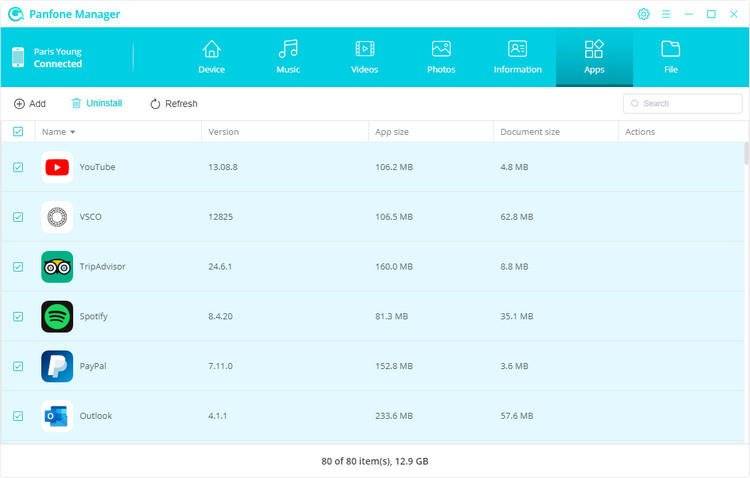Viewport: 750px width, 478px height.
Task: Uncheck the PayPal row checkbox
Action: [18, 366]
